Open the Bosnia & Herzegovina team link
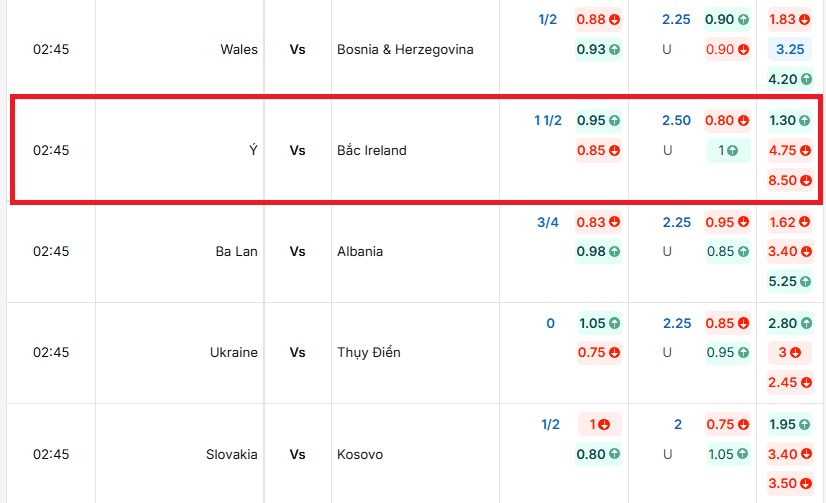Screen dimensions: 826x503 [405, 49]
